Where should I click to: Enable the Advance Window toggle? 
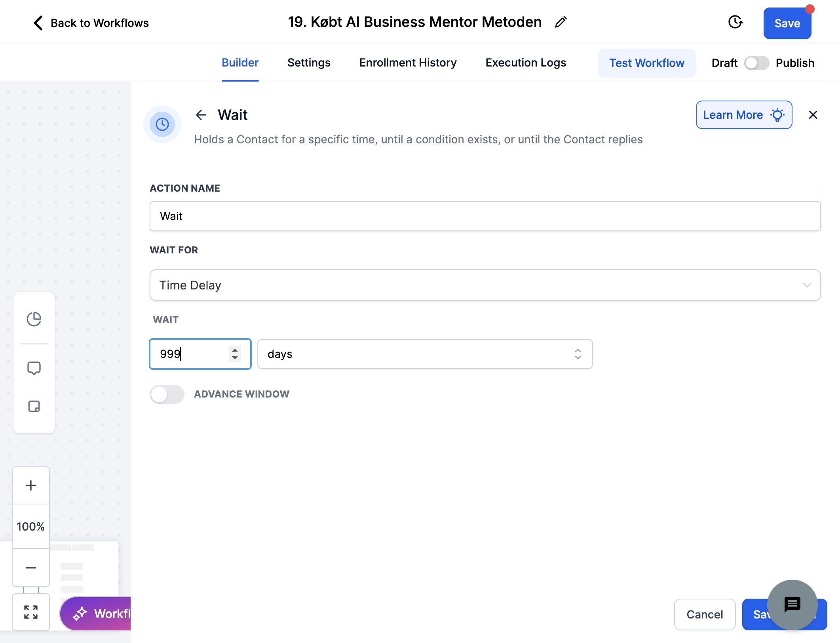167,394
